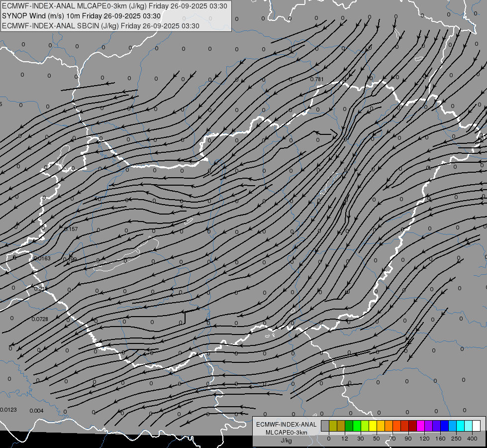The height and width of the screenshot is (448, 487).
Task: Click the MLCAPE0-3km title line
Action: [114, 6]
